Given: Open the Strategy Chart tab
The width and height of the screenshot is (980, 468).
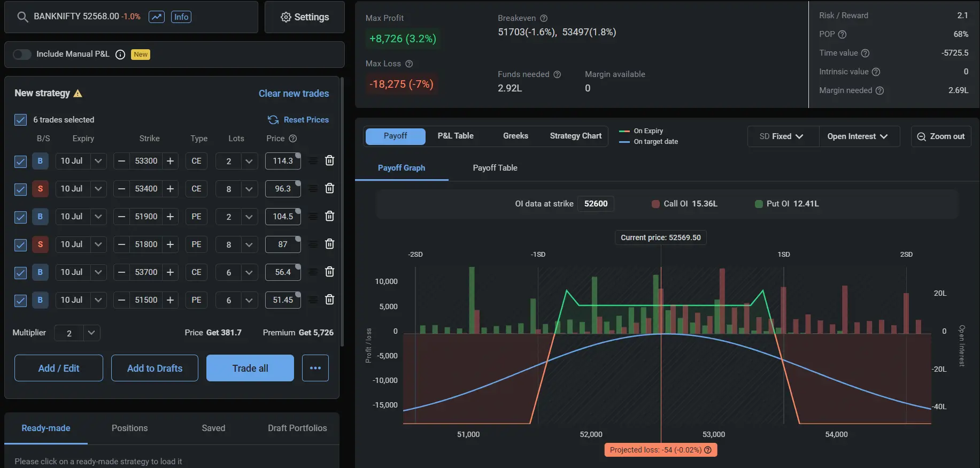Looking at the screenshot, I should (x=576, y=136).
